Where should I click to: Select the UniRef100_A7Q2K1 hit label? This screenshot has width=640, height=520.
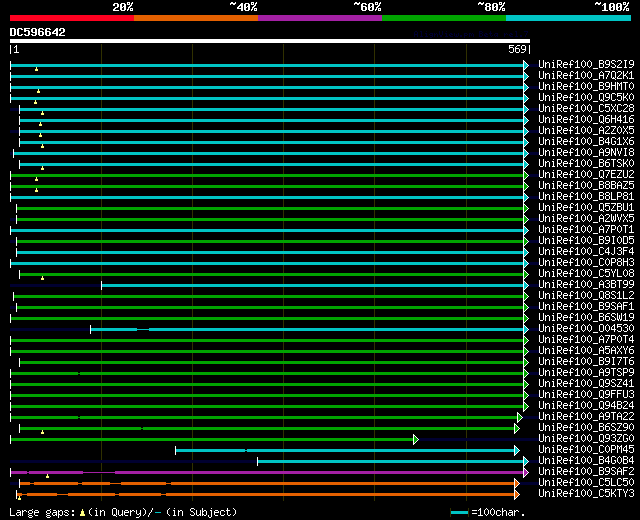point(586,75)
